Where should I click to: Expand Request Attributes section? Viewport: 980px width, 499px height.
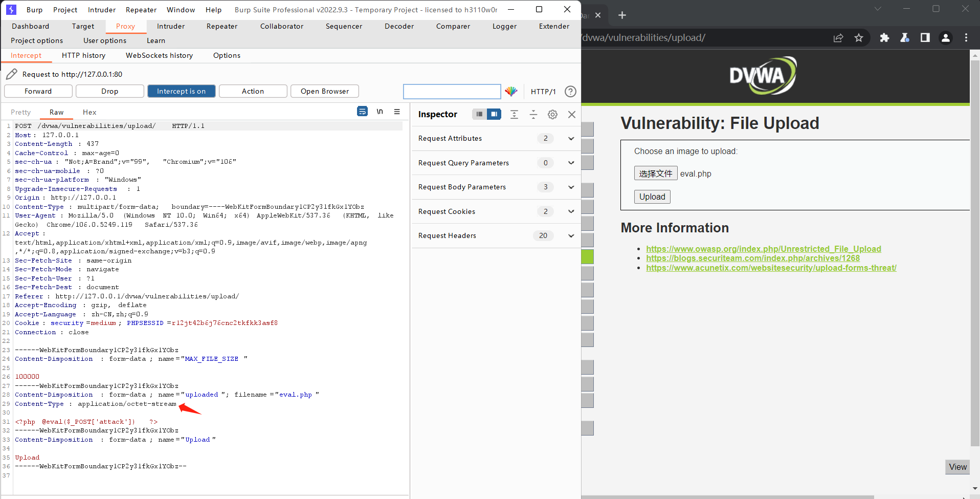tap(496, 139)
